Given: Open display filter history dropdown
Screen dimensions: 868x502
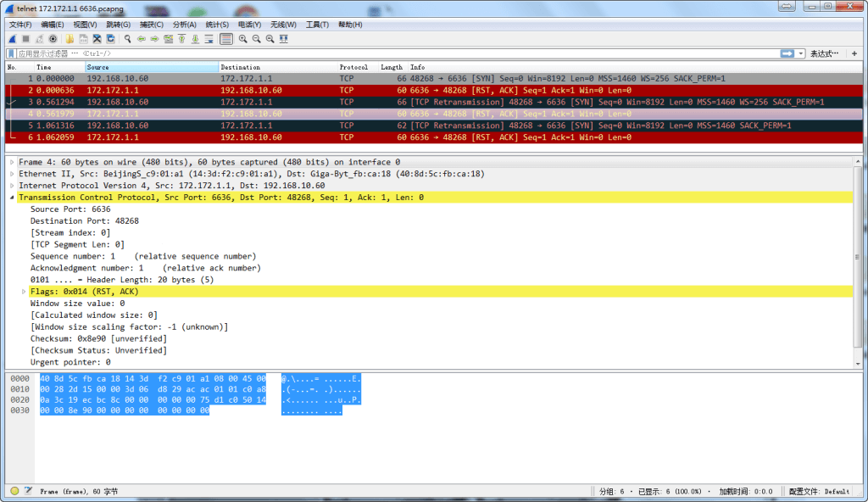Looking at the screenshot, I should (x=801, y=53).
